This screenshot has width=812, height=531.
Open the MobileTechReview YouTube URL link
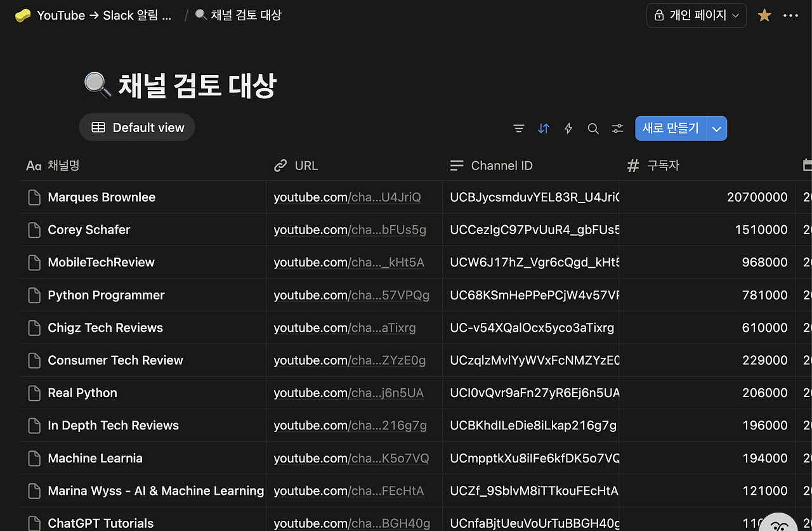[x=349, y=262]
